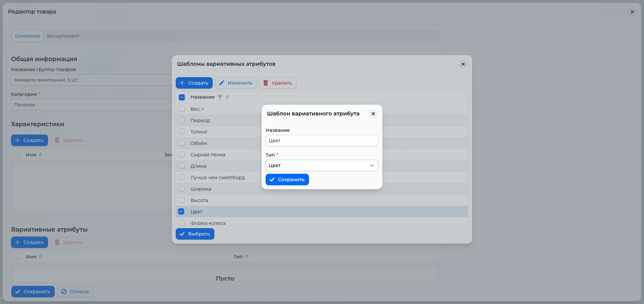This screenshot has width=644, height=304.
Task: Click the Выбрать button
Action: click(195, 234)
